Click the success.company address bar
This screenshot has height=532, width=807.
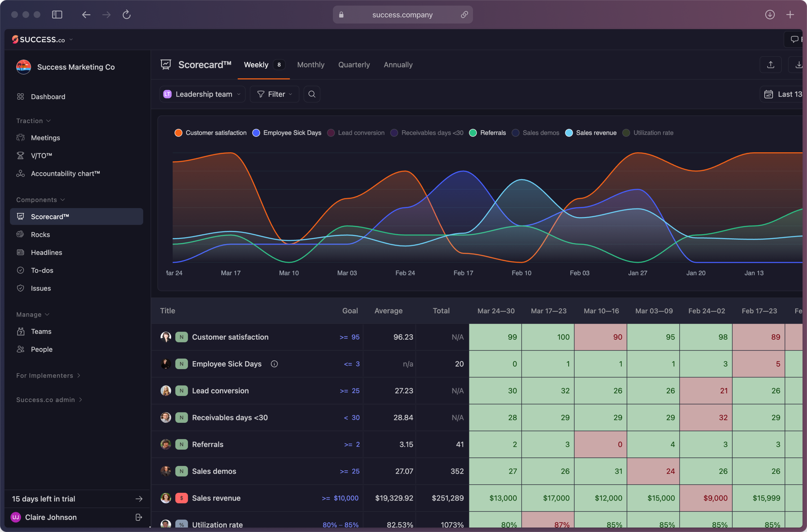click(x=402, y=15)
